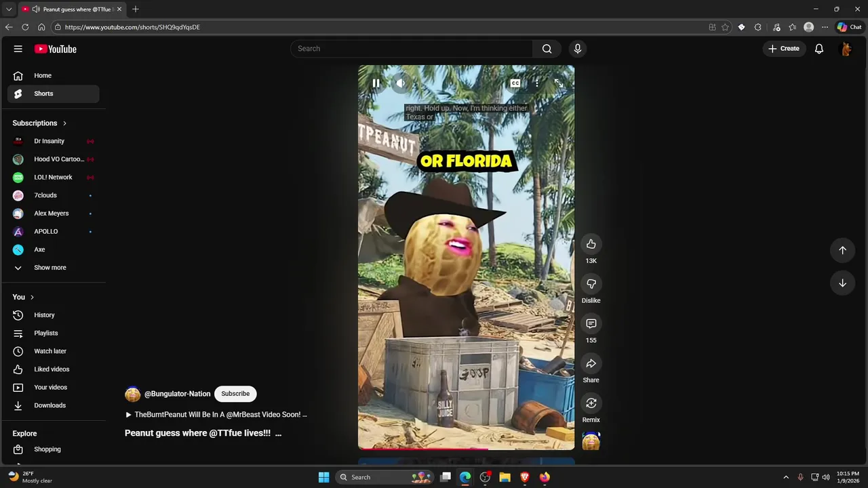Open the LOL! Network channel
The width and height of the screenshot is (868, 488).
tap(54, 178)
